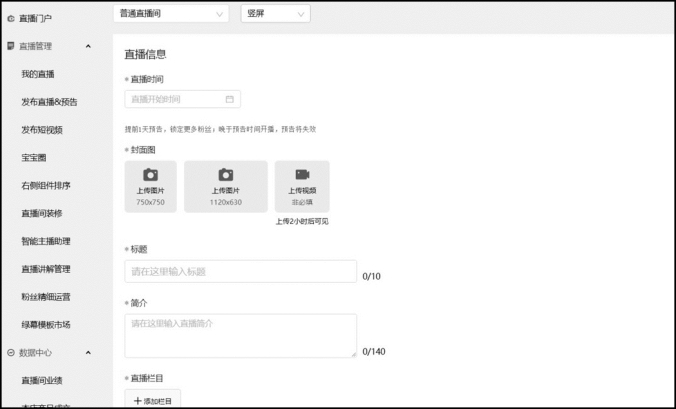Click the 上传2小时后可见 note text
The height and width of the screenshot is (409, 676).
pyautogui.click(x=302, y=222)
